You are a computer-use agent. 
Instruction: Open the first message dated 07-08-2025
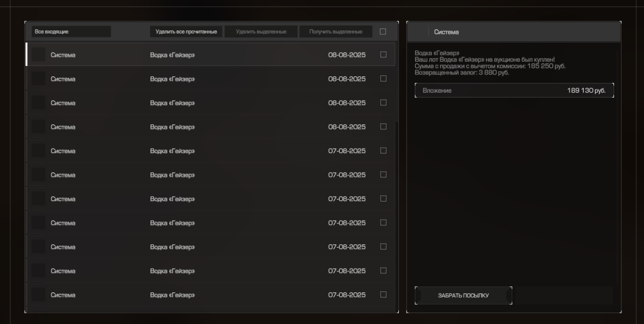click(206, 151)
